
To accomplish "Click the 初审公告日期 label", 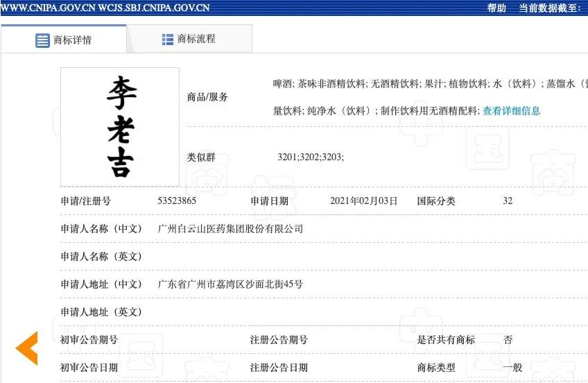I will point(89,367).
